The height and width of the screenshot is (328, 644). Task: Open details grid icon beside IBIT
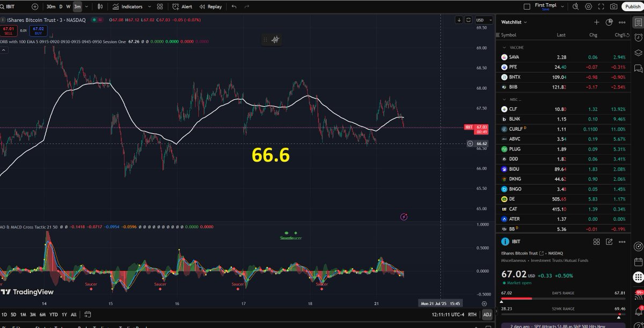[x=597, y=242]
